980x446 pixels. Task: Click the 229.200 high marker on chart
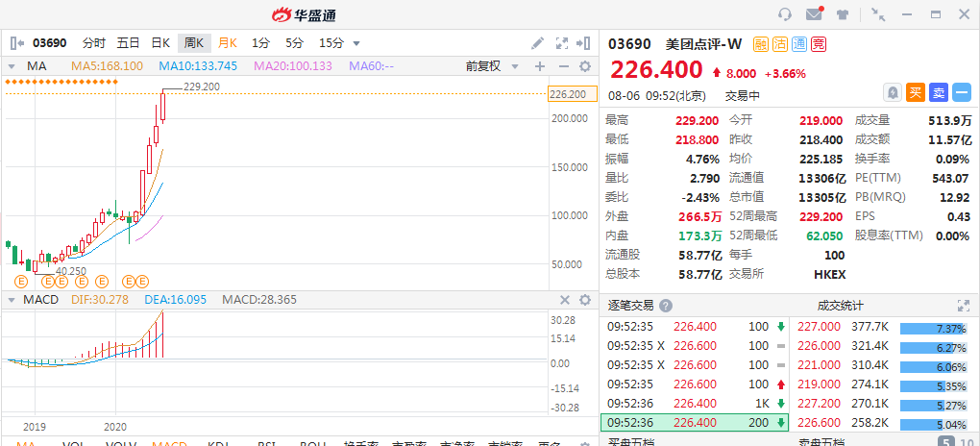[x=201, y=87]
